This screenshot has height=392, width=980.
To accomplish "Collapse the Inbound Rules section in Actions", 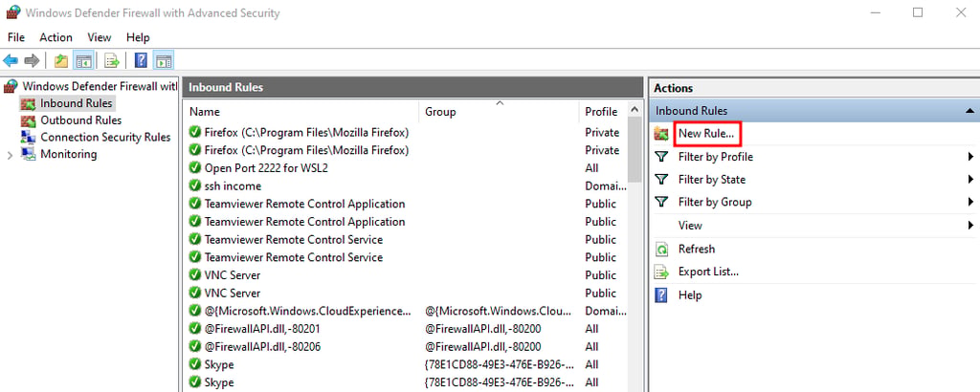I will point(969,111).
